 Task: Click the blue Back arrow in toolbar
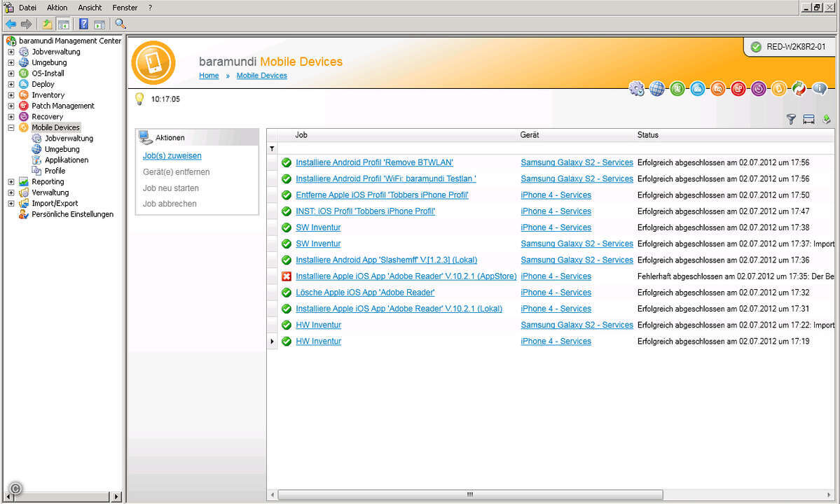11,24
